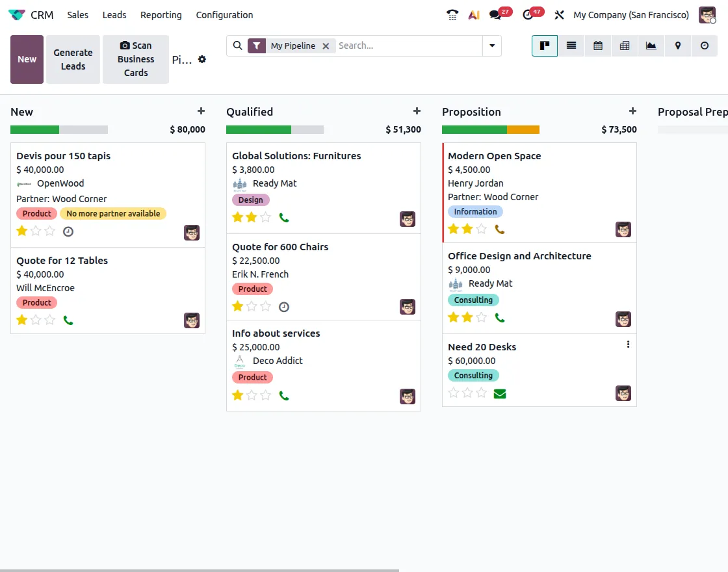This screenshot has height=572, width=728.
Task: Click the Scan Business Cards button
Action: (x=135, y=59)
